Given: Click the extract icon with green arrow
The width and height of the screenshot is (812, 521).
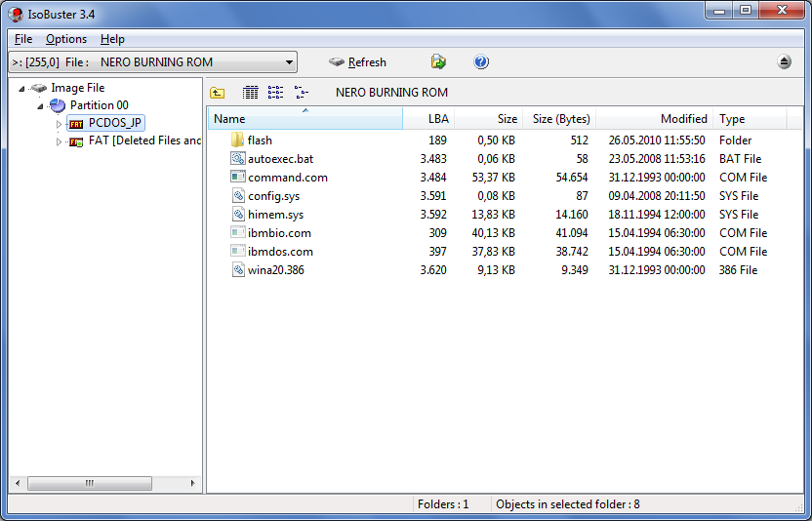Looking at the screenshot, I should [438, 61].
